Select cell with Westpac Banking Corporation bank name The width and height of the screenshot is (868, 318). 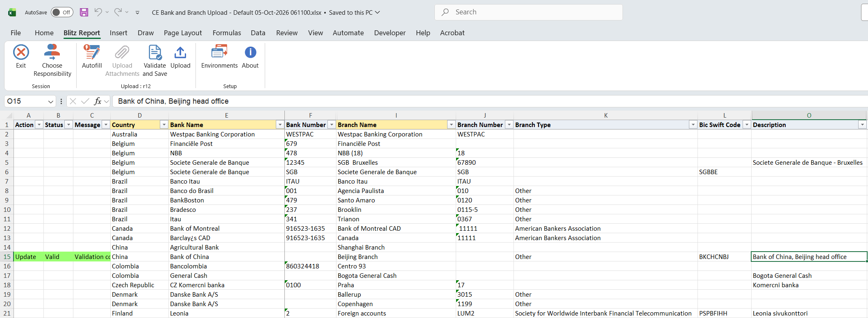[x=227, y=134]
